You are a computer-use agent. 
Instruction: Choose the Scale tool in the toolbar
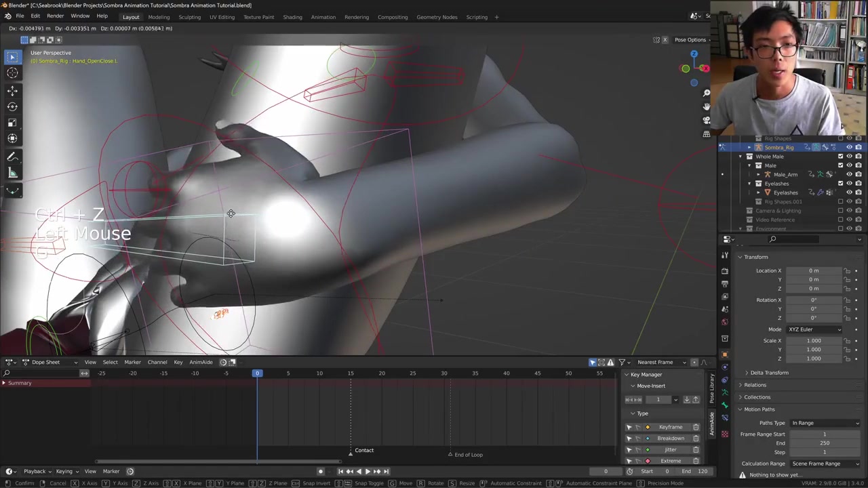pyautogui.click(x=12, y=123)
